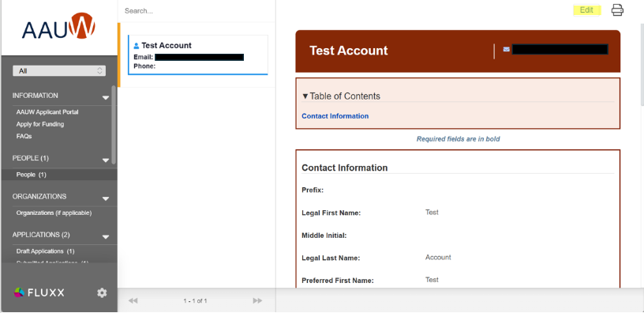Click the Middle Initial: label
This screenshot has height=313, width=644.
pyautogui.click(x=324, y=236)
